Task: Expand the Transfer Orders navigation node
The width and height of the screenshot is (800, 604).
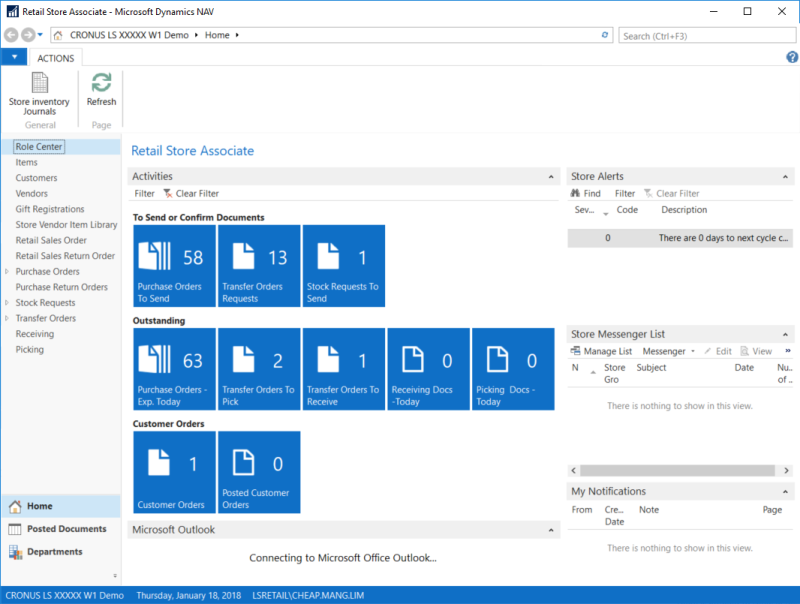Action: coord(8,319)
